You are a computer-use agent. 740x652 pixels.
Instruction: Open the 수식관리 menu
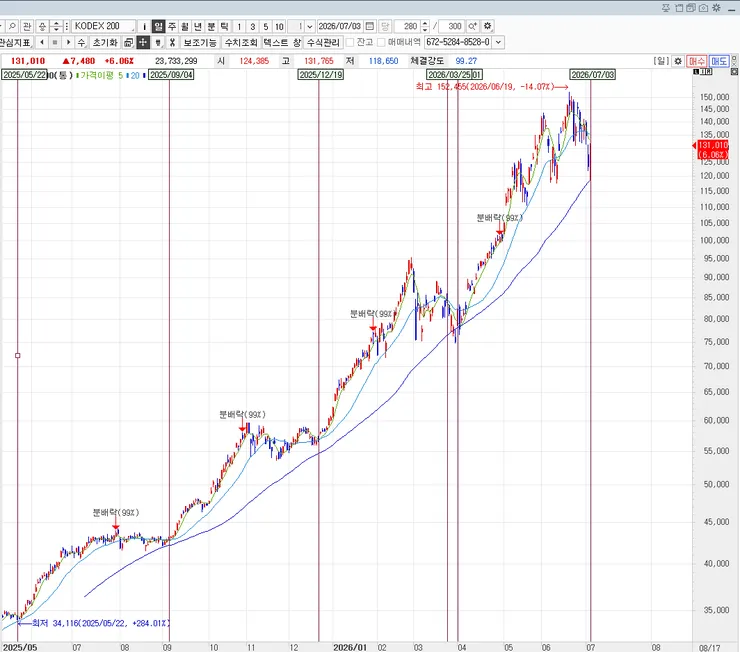323,42
